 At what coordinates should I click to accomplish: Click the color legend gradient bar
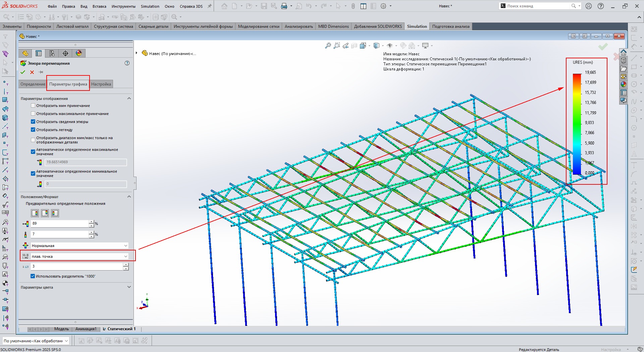577,124
